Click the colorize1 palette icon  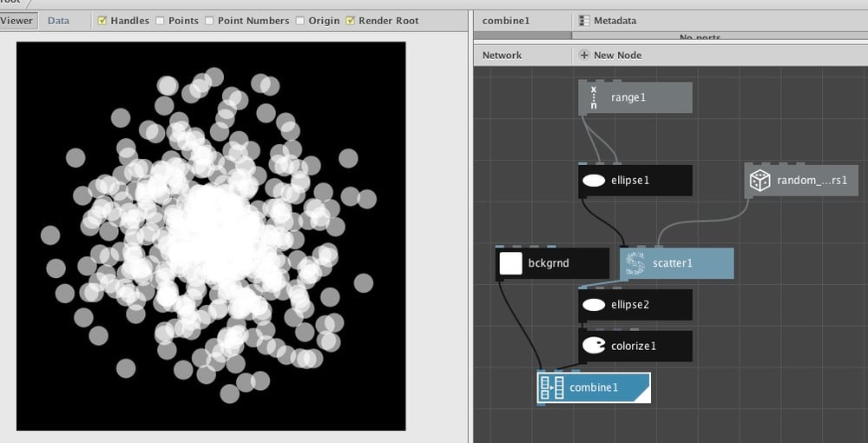594,346
